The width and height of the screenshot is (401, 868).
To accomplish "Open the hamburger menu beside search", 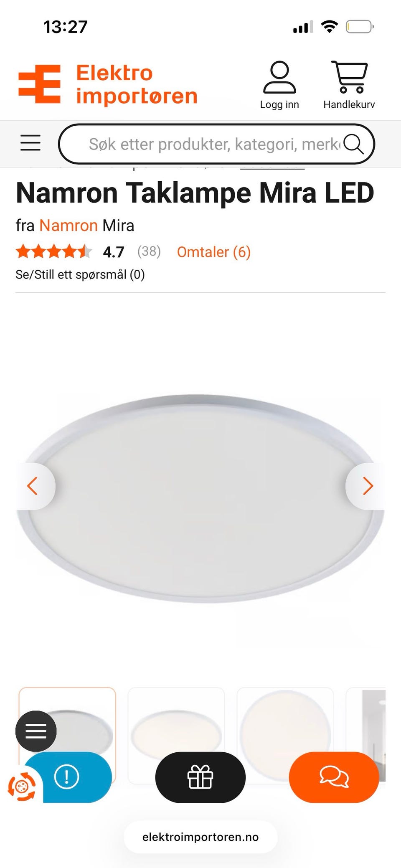I will tap(30, 143).
